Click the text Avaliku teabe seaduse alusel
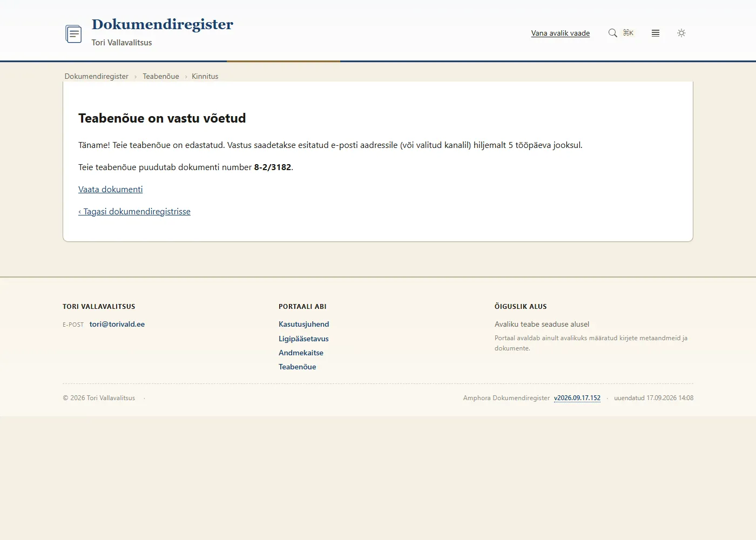The height and width of the screenshot is (540, 756). (542, 324)
